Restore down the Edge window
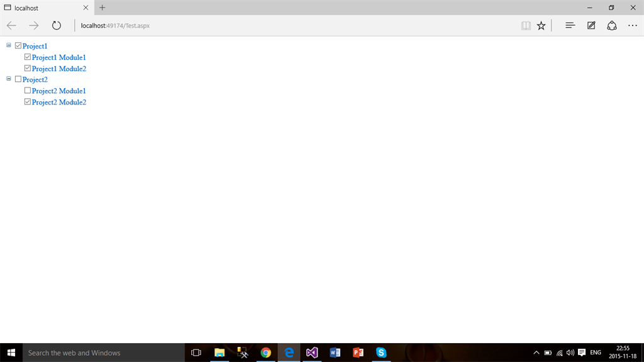The height and width of the screenshot is (362, 644). (x=611, y=8)
